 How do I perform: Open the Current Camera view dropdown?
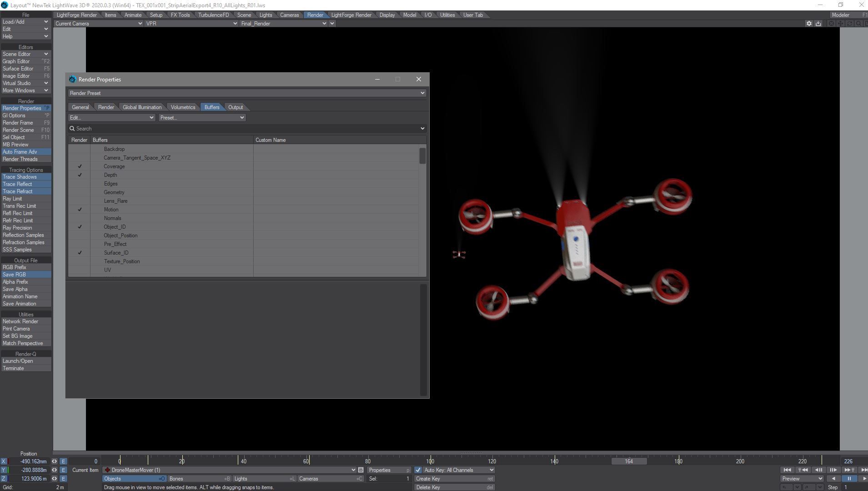(98, 24)
